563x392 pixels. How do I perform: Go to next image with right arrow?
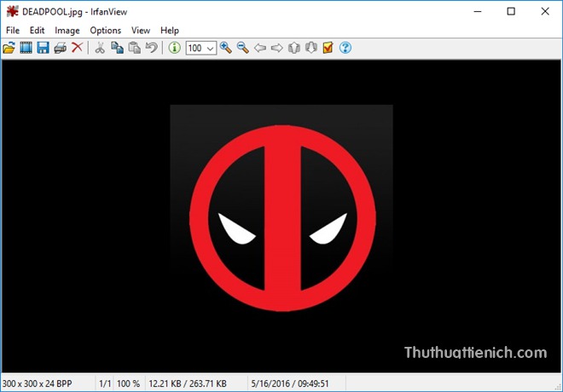click(277, 48)
